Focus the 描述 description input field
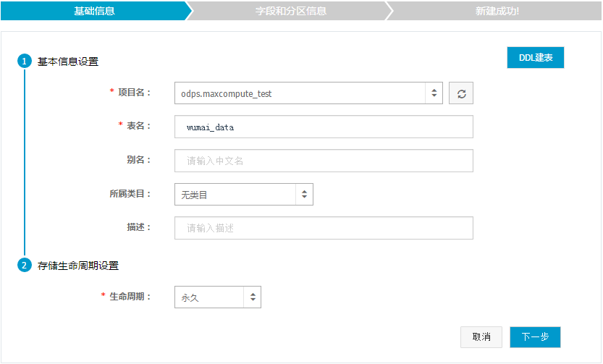The width and height of the screenshot is (603, 364). [324, 228]
